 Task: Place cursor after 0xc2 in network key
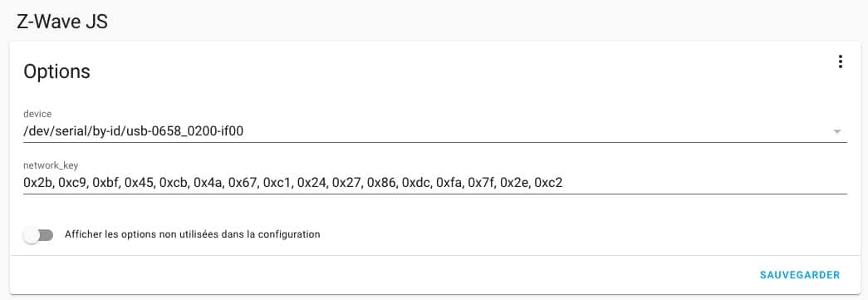563,183
